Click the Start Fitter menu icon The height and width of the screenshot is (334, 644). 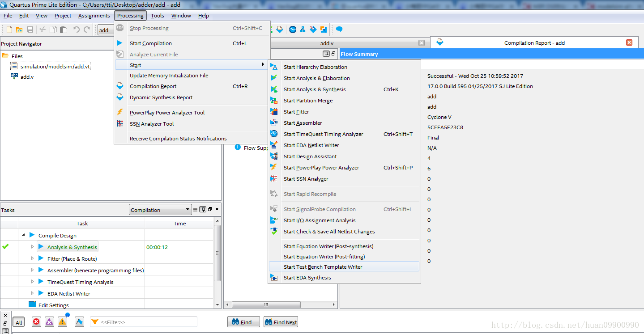(x=274, y=112)
